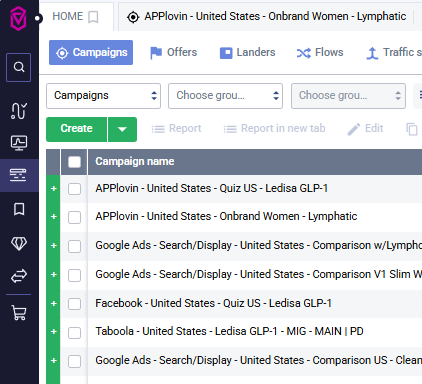Click the Edit button

click(365, 129)
